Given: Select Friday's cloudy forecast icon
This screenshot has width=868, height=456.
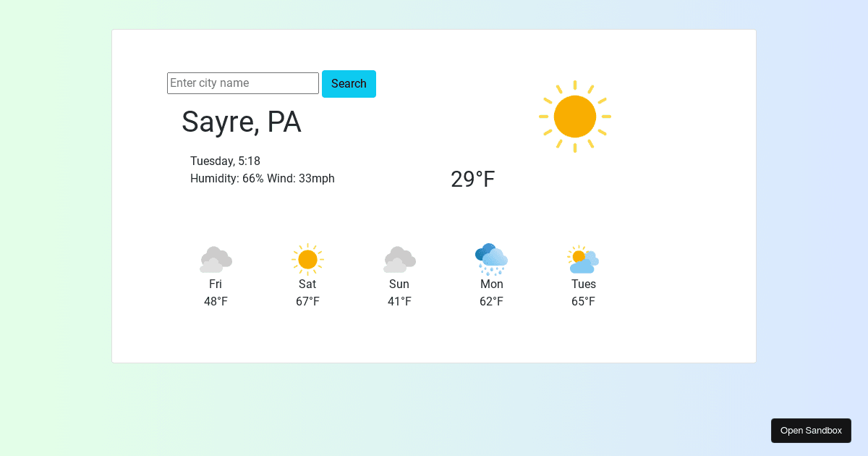Looking at the screenshot, I should (216, 259).
